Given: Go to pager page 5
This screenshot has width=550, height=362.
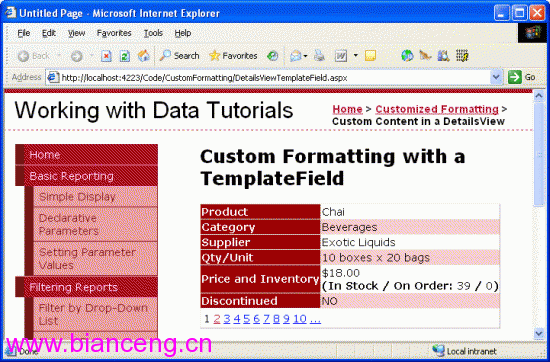Looking at the screenshot, I should pos(247,319).
